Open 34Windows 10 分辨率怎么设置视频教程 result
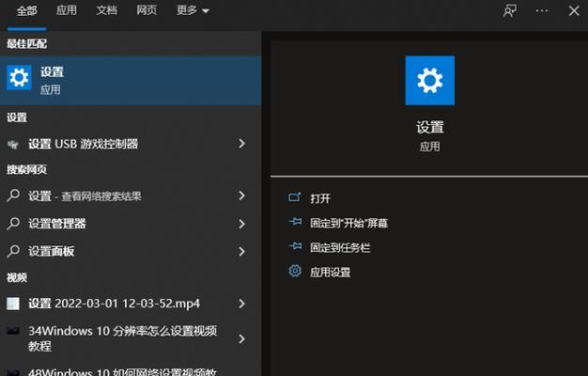The width and height of the screenshot is (588, 376). point(131,338)
